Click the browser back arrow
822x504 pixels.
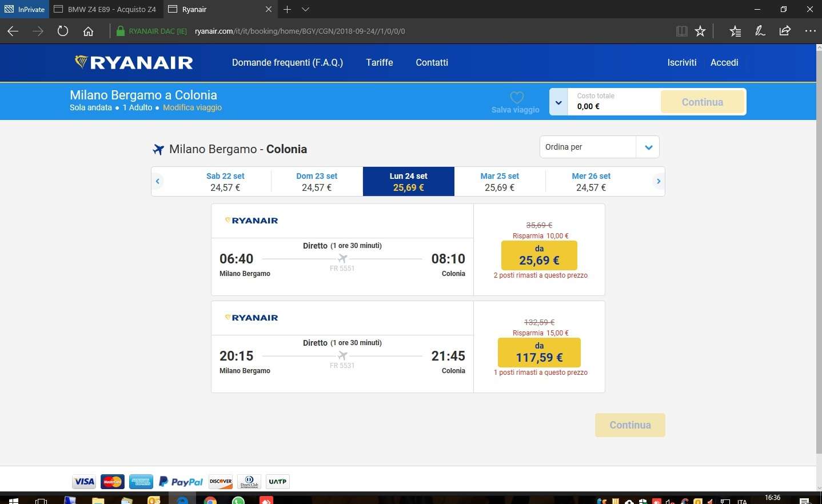coord(13,31)
